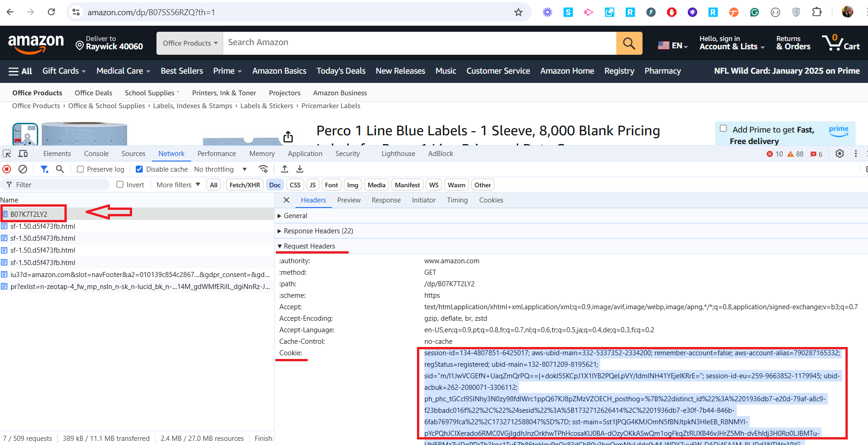Open the DevTools three-dot menu
Image resolution: width=868 pixels, height=445 pixels.
(x=856, y=154)
